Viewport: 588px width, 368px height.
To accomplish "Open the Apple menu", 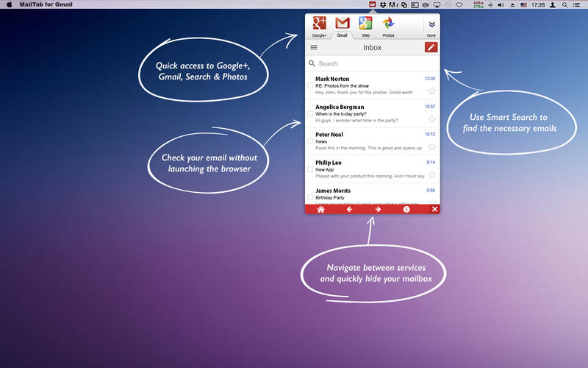I will click(x=10, y=4).
